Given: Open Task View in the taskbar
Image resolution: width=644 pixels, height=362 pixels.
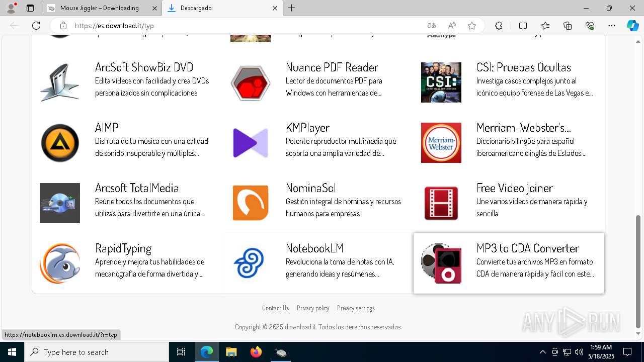Looking at the screenshot, I should (181, 352).
